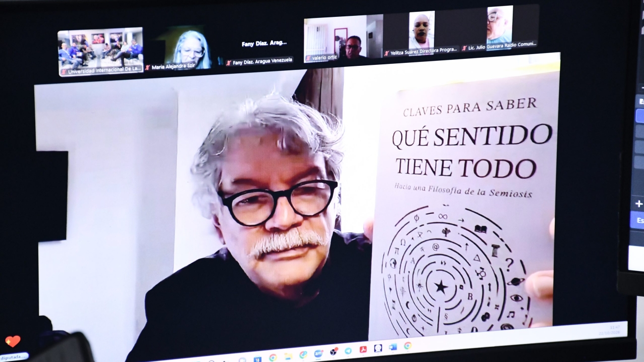
Task: Click the red heart reaction icon
Action: (12, 341)
